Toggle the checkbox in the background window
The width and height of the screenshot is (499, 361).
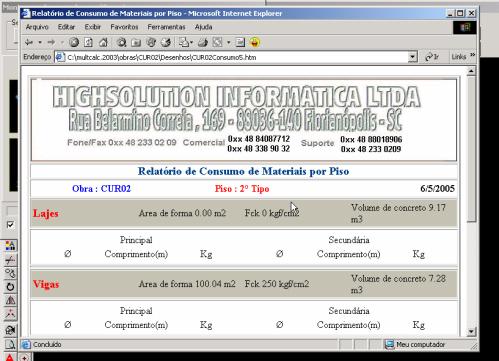click(x=10, y=225)
